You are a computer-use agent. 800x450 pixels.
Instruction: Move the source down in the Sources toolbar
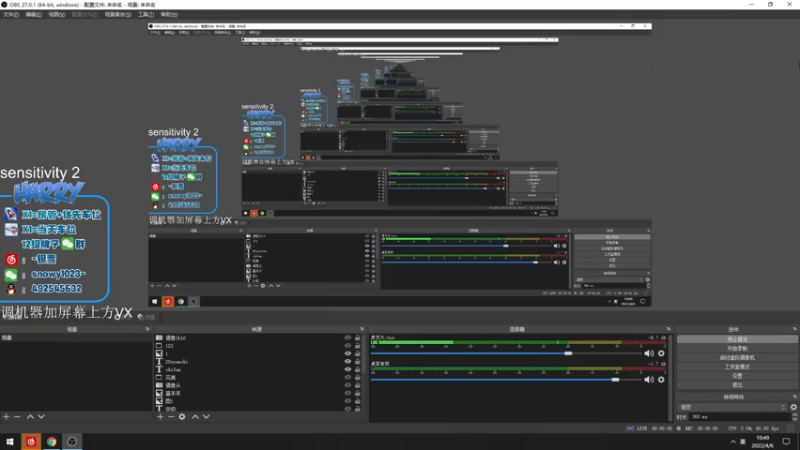coord(206,417)
